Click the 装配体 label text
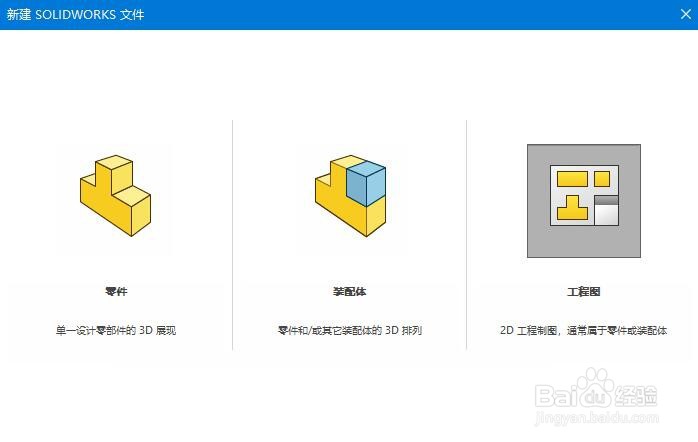The image size is (698, 442). tap(349, 292)
